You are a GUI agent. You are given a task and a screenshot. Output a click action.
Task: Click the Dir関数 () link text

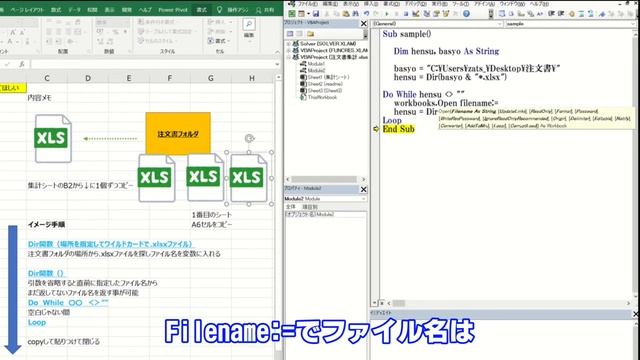pyautogui.click(x=46, y=273)
